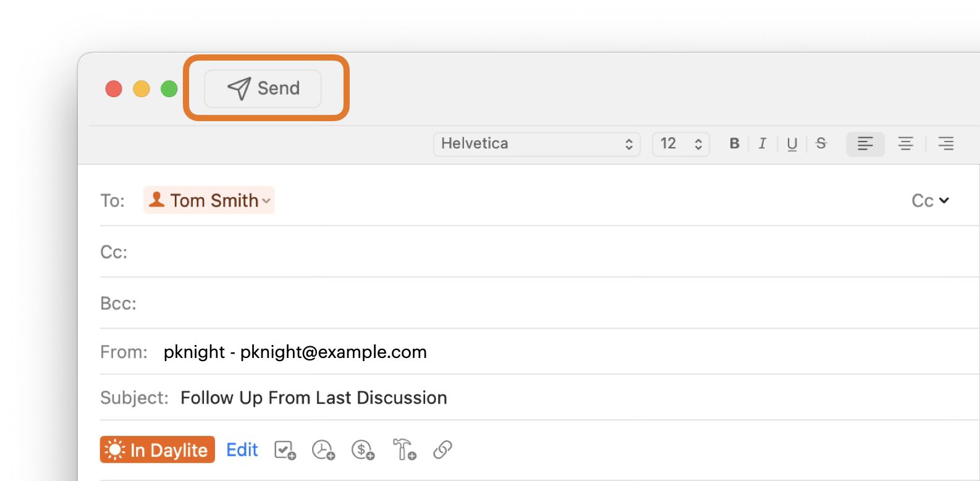Align text right
Image resolution: width=980 pixels, height=481 pixels.
click(945, 144)
